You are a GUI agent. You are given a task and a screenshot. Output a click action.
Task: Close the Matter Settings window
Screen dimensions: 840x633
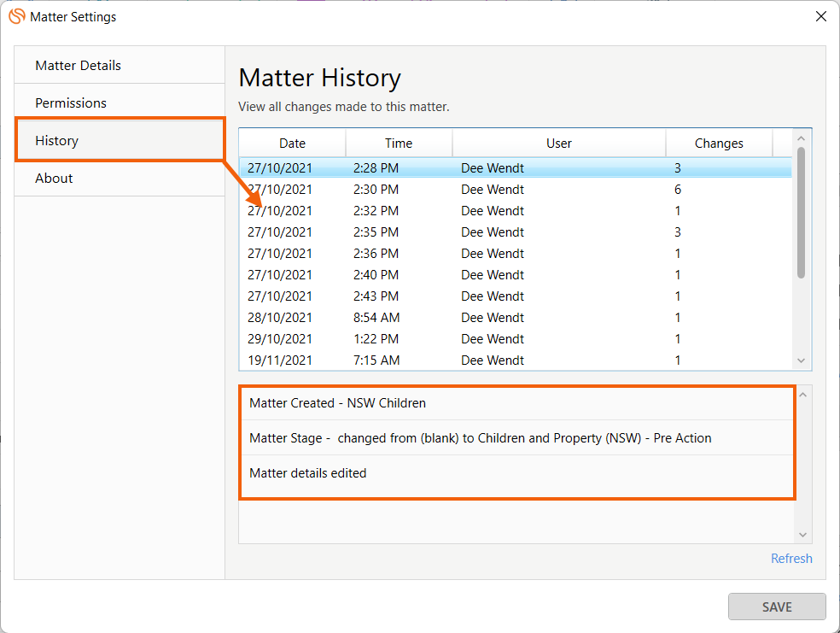(820, 16)
